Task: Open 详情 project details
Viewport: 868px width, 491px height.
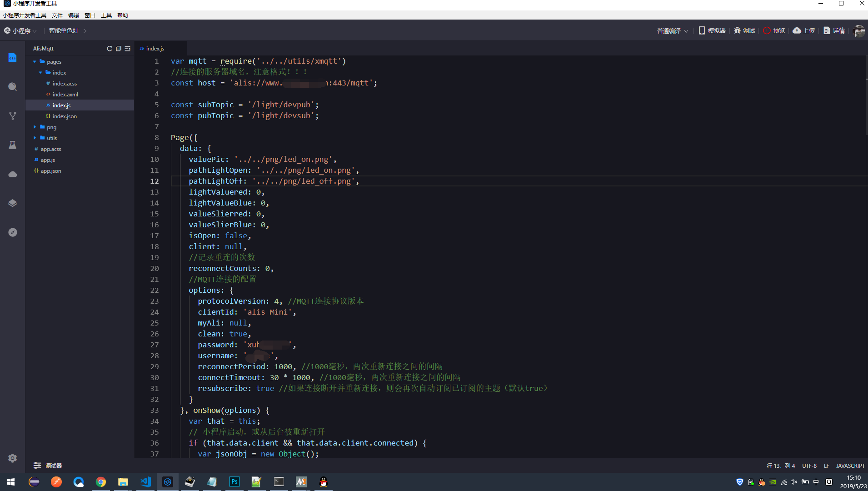Action: tap(834, 30)
